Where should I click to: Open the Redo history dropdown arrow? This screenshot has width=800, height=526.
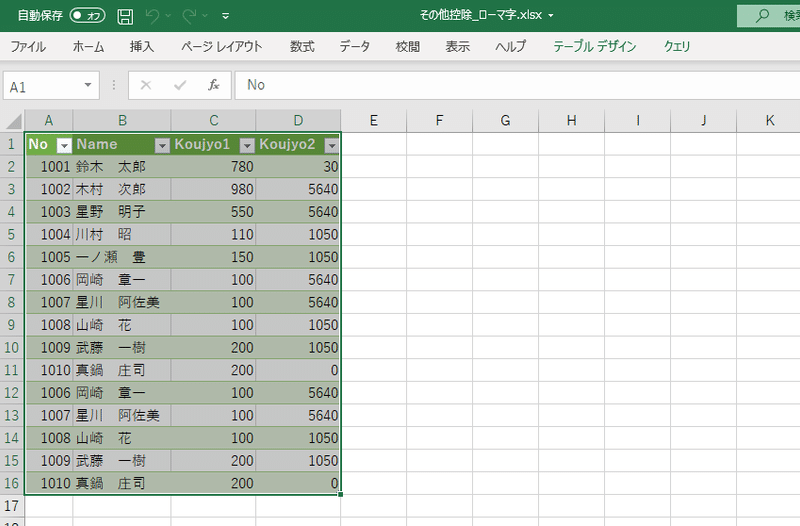tap(205, 16)
